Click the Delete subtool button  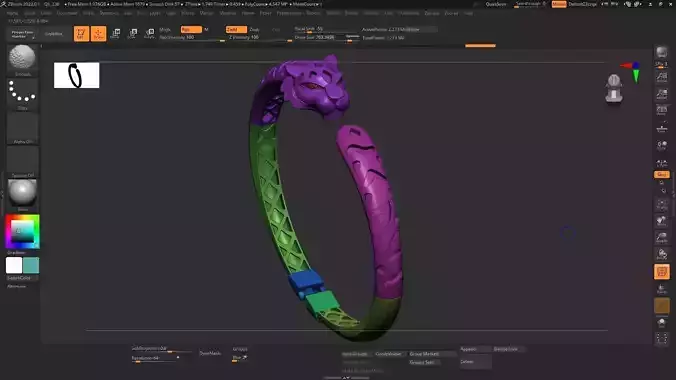[x=476, y=361]
